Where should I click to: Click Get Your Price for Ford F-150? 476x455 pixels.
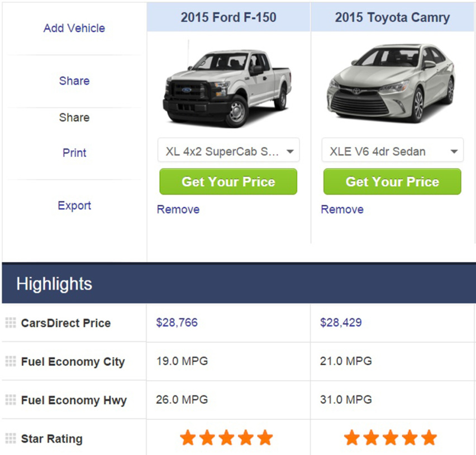point(228,182)
